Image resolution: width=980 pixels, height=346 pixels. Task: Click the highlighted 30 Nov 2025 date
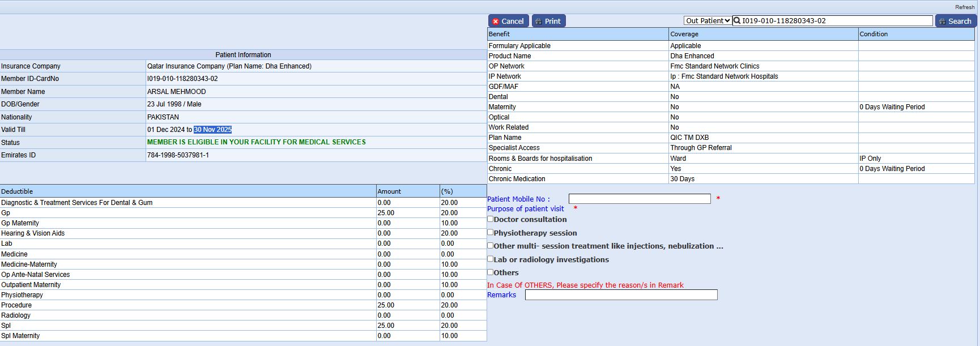pyautogui.click(x=212, y=130)
